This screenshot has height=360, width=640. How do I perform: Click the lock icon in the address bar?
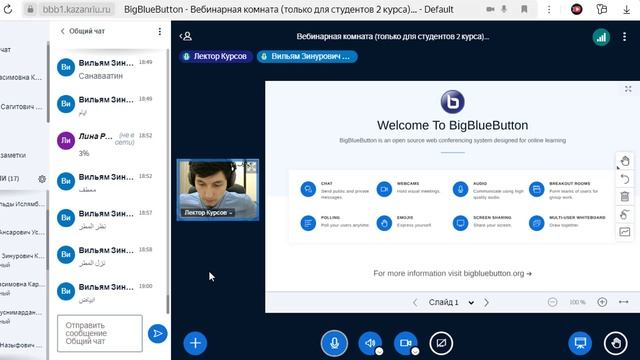[31, 9]
